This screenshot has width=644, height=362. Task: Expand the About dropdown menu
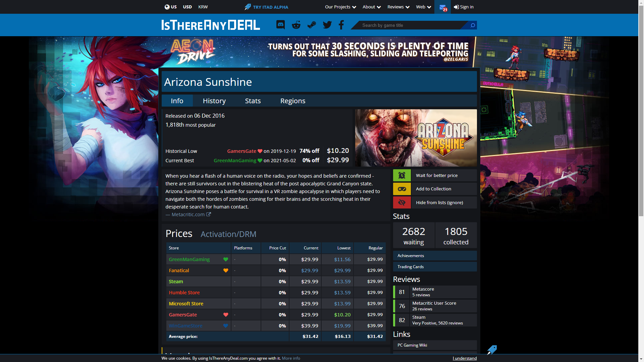point(371,7)
